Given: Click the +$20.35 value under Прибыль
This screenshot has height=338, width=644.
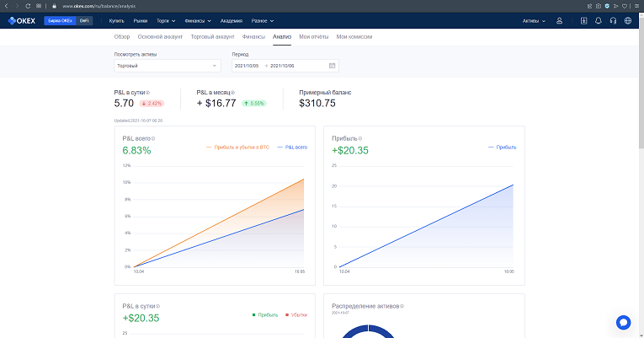Looking at the screenshot, I should pos(350,151).
